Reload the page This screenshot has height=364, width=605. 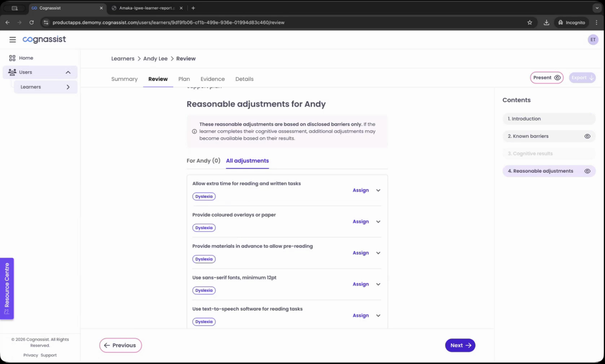(32, 22)
